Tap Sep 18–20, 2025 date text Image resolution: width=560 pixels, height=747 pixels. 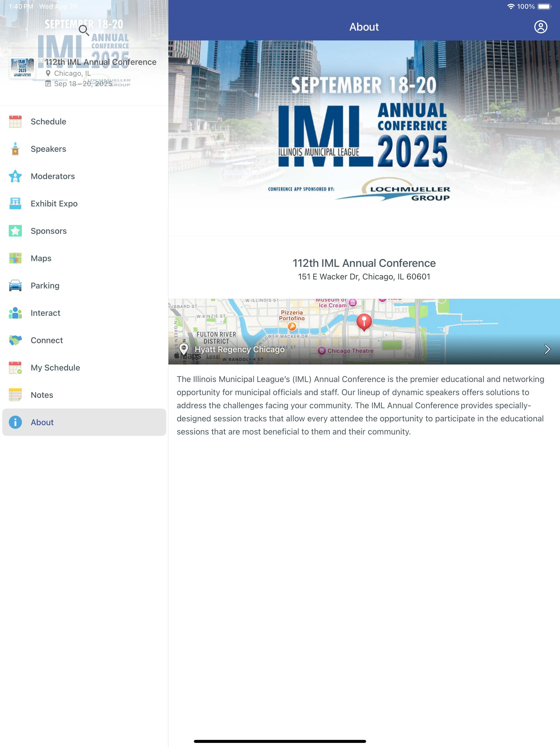pyautogui.click(x=83, y=84)
